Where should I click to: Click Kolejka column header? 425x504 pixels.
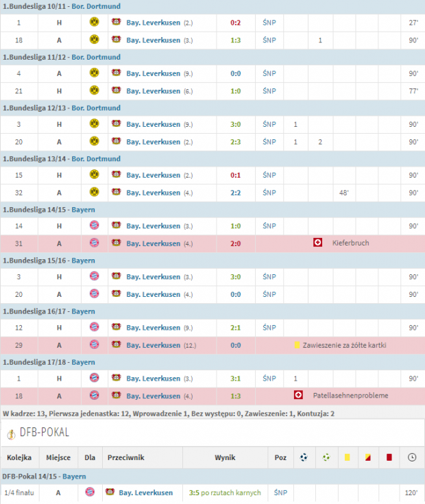point(19,457)
